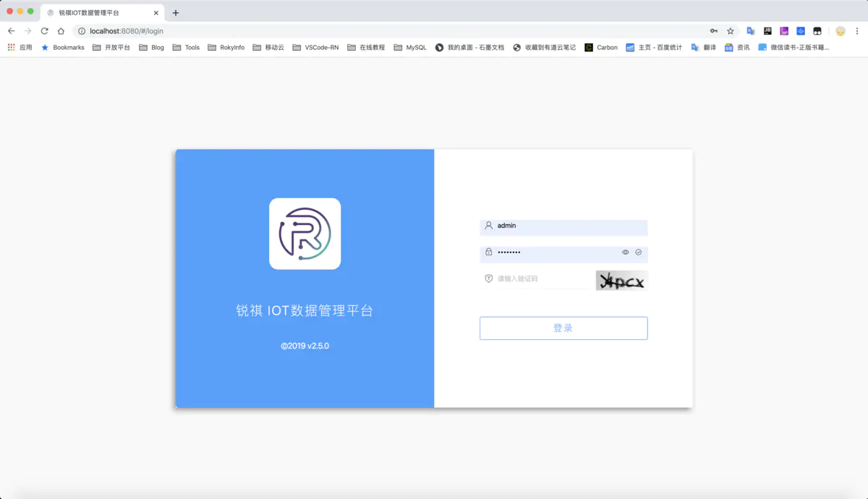Screen dimensions: 868x499
Task: Refresh the captcha verification image
Action: tap(621, 281)
